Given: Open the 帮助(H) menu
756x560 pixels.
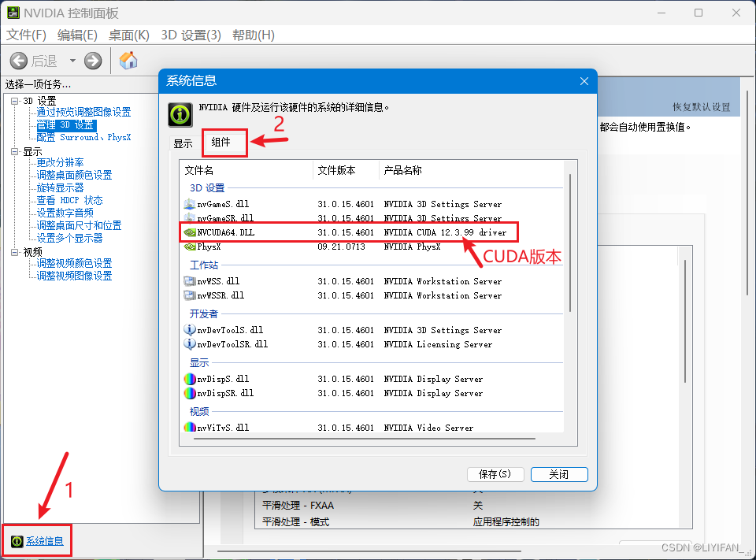Looking at the screenshot, I should point(253,35).
